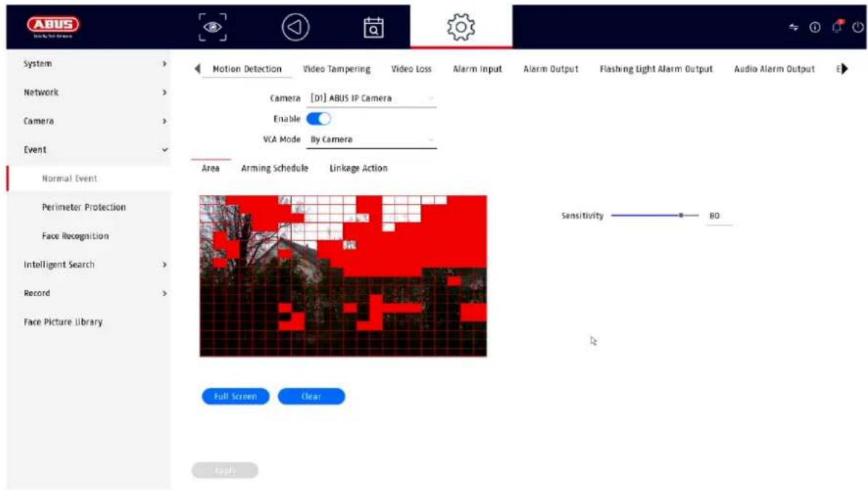Expand the Intelligent Search menu
Screen dimensions: 868x492
tap(89, 265)
